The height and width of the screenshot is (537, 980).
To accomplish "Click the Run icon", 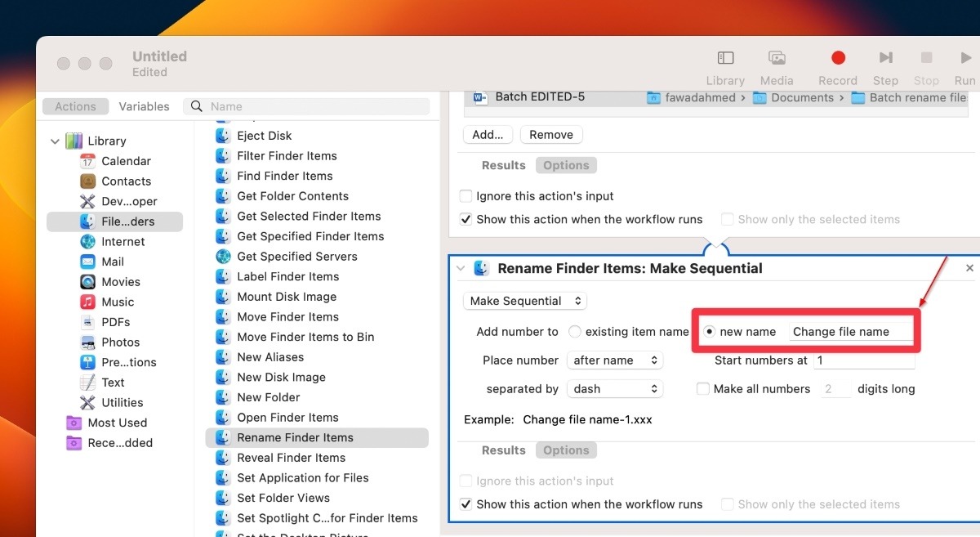I will [964, 58].
